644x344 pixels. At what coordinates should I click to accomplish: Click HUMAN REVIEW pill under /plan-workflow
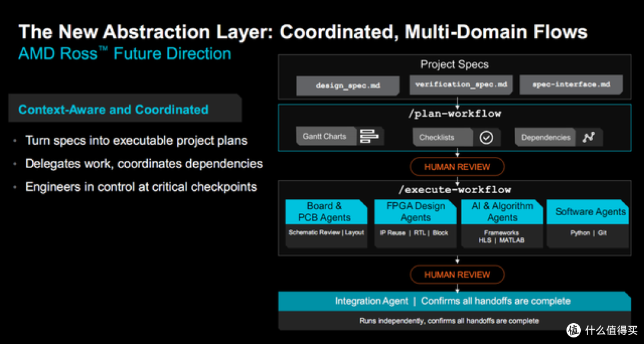(x=457, y=167)
